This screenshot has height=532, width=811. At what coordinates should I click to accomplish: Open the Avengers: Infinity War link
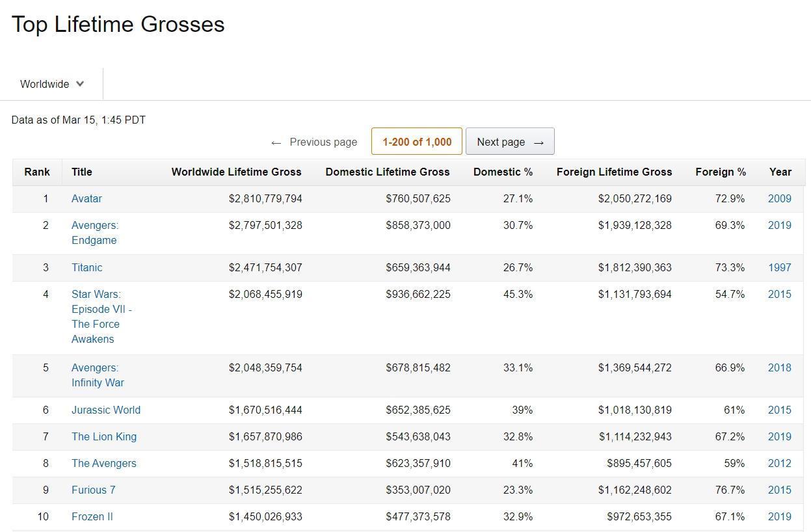(x=98, y=375)
